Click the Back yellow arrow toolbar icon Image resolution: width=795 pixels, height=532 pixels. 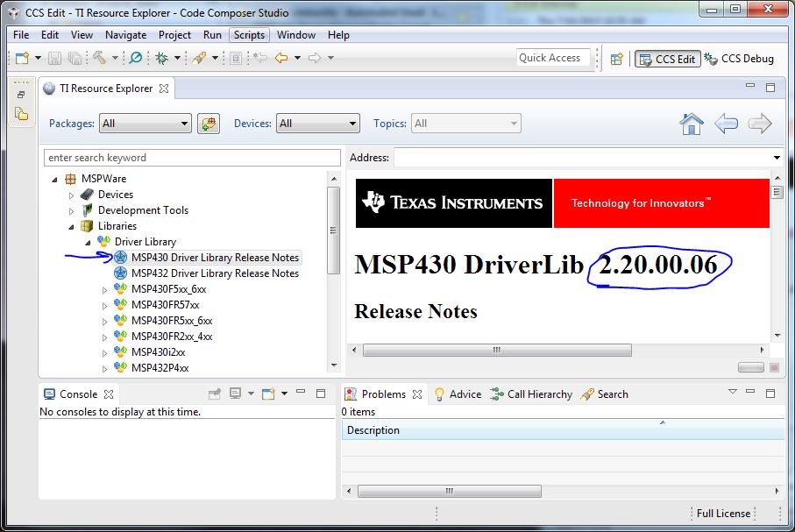pos(281,58)
